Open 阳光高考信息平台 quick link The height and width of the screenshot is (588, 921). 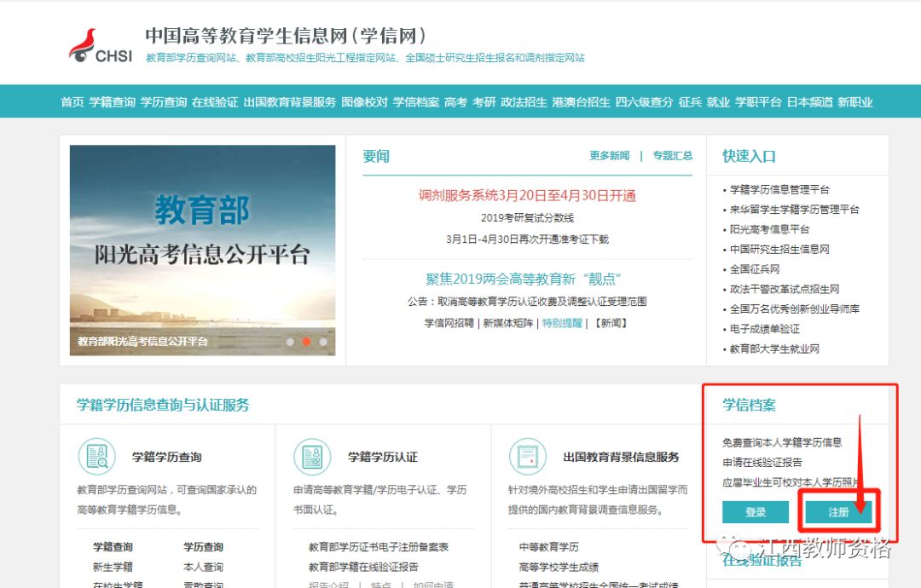pos(769,229)
